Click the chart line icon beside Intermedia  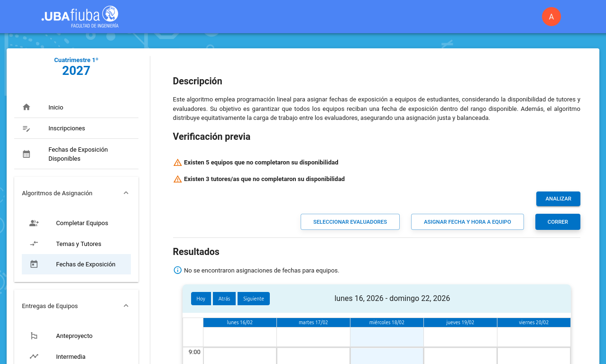click(34, 356)
